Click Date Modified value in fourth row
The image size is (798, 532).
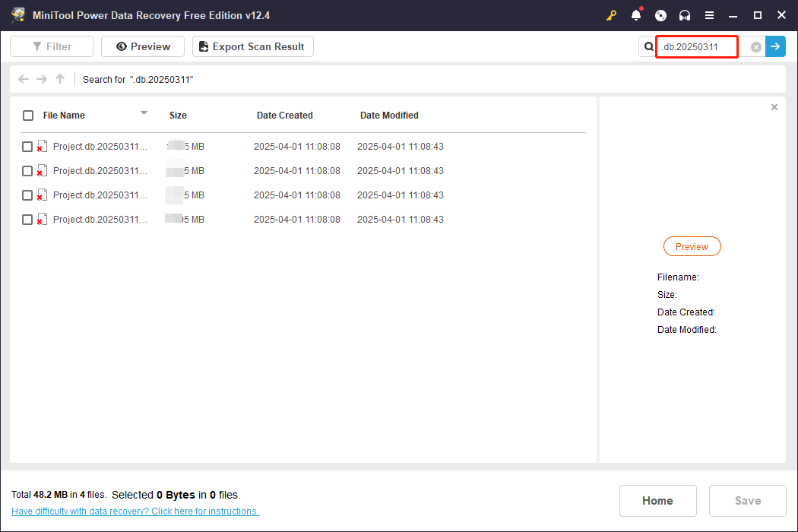(401, 220)
